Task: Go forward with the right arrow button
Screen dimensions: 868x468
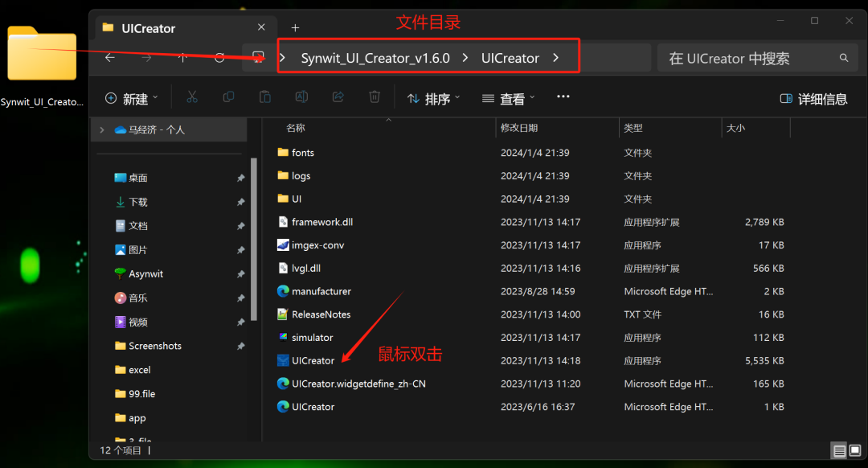Action: click(x=146, y=58)
